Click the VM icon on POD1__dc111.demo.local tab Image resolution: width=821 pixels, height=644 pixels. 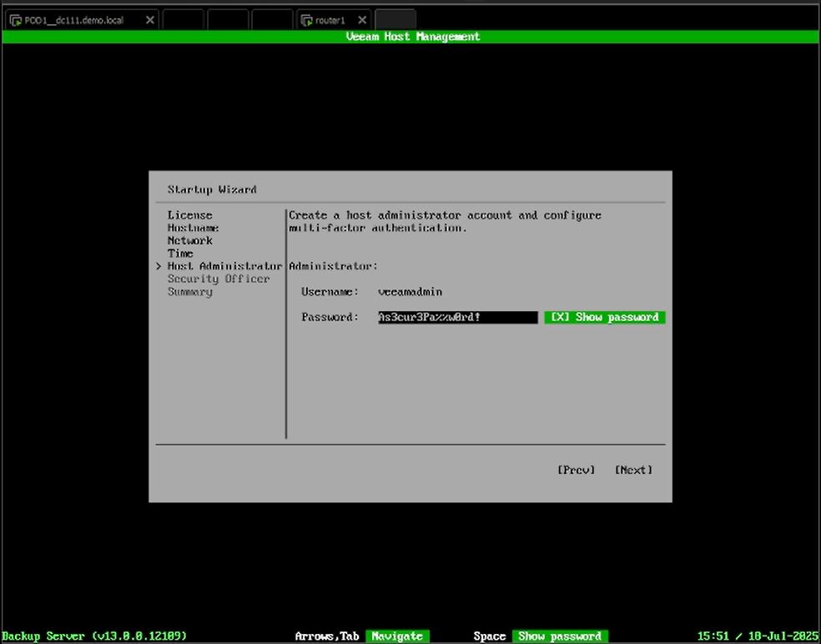tap(15, 20)
